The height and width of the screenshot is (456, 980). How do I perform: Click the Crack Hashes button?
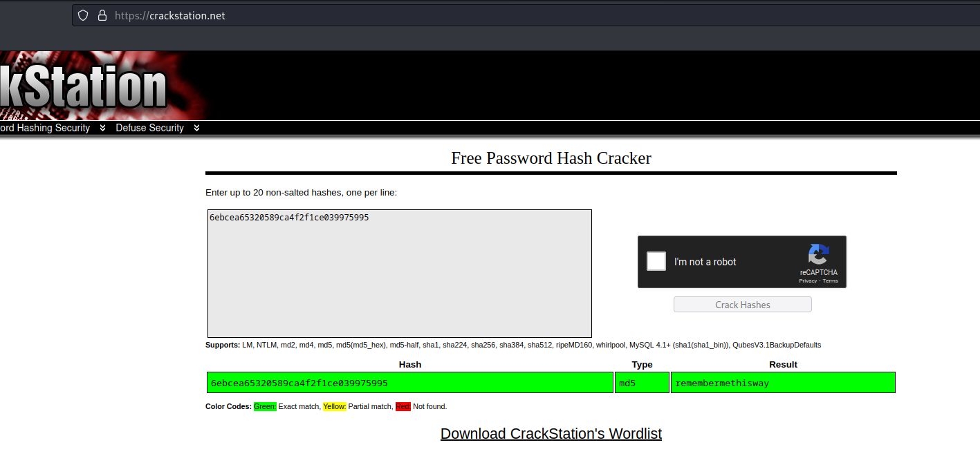coord(743,305)
